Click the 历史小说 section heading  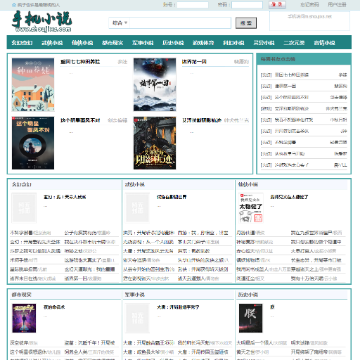tap(248, 295)
